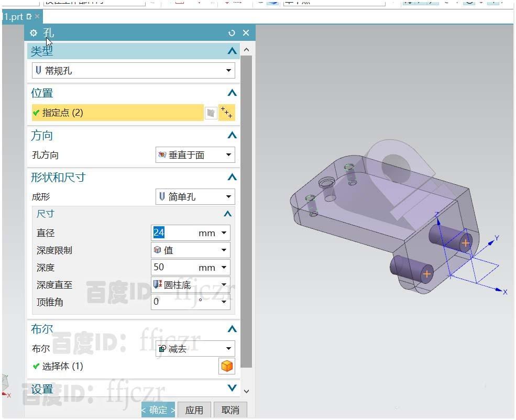Open the 布尔 dropdown set to 减去
Image resolution: width=516 pixels, height=420 pixels.
pos(228,348)
